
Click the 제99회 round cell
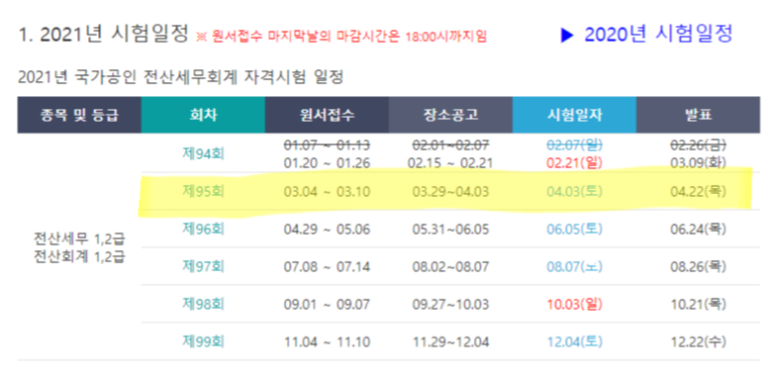pyautogui.click(x=203, y=342)
